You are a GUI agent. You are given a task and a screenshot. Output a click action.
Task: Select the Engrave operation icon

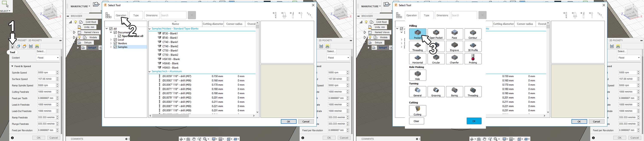(x=454, y=46)
